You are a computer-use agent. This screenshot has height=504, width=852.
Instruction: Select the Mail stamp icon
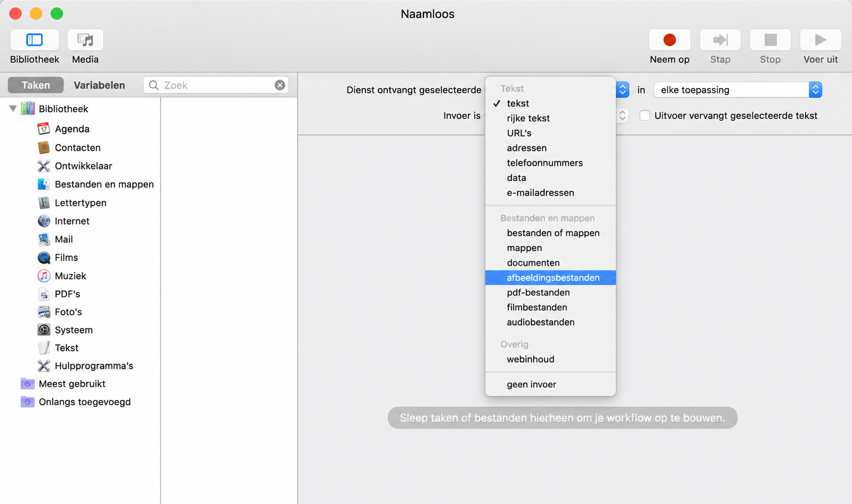[x=44, y=239]
